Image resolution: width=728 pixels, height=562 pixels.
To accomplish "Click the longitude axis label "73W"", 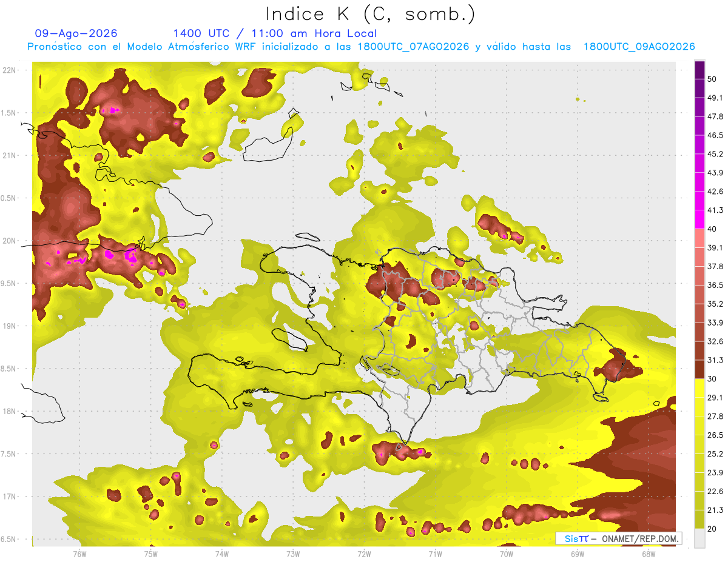I will click(293, 554).
